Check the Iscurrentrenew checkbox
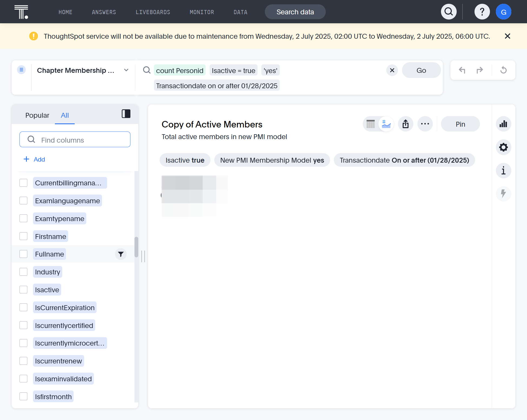The height and width of the screenshot is (420, 527). pyautogui.click(x=24, y=361)
